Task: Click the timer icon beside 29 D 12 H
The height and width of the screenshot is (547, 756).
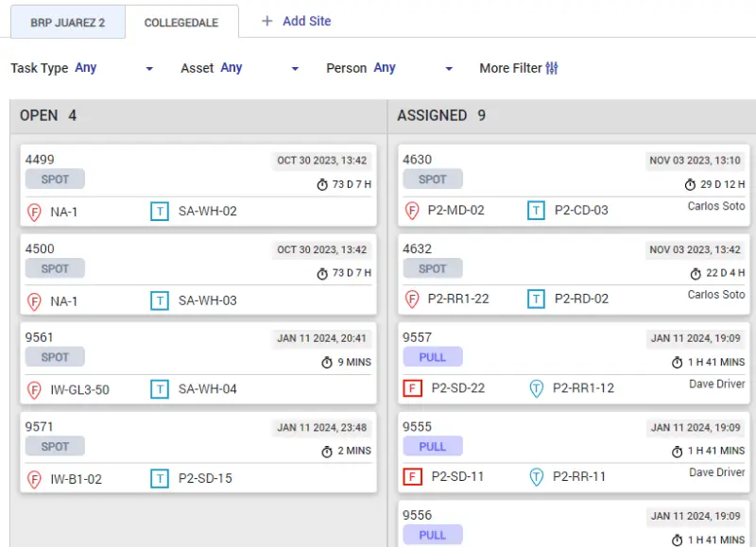Action: (x=690, y=184)
